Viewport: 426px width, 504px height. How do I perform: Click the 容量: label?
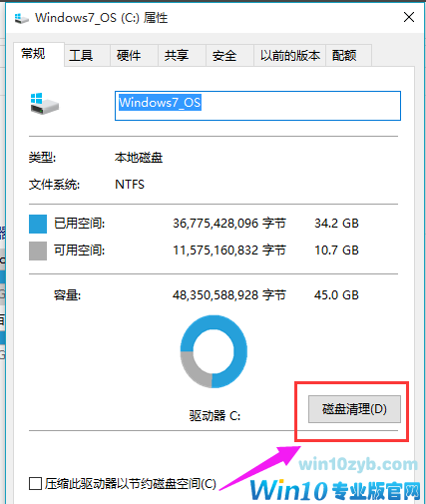(x=67, y=295)
